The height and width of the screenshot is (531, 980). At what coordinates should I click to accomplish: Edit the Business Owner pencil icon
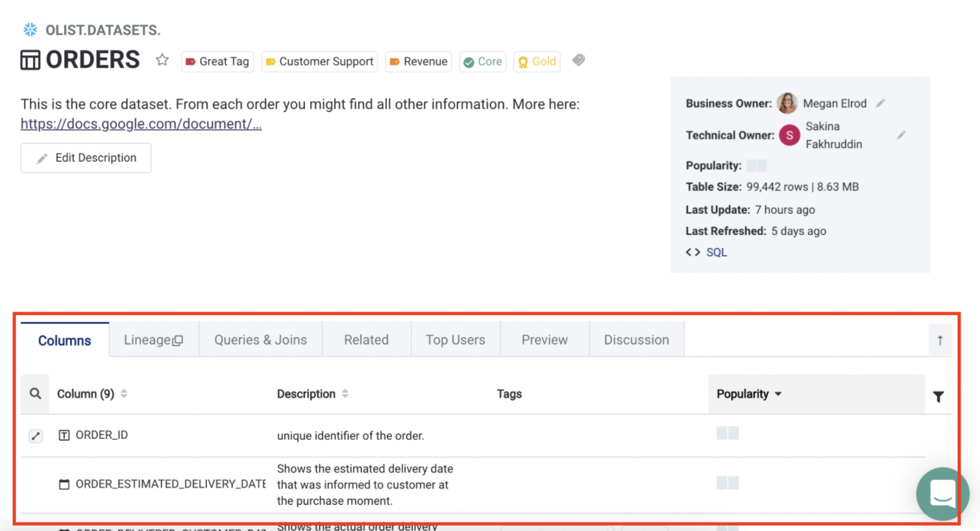(x=880, y=103)
